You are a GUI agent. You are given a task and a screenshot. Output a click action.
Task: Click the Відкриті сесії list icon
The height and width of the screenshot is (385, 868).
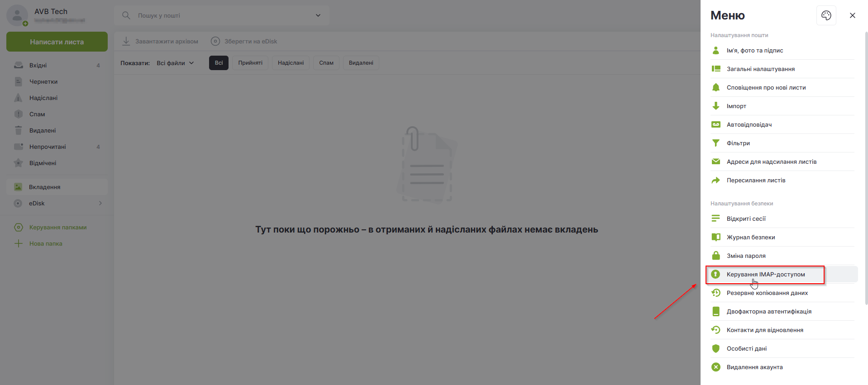tap(715, 219)
